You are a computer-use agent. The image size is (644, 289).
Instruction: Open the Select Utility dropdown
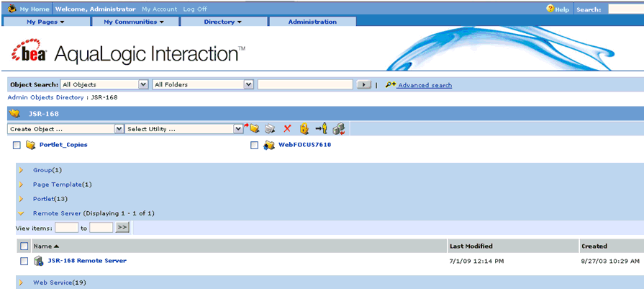point(184,129)
